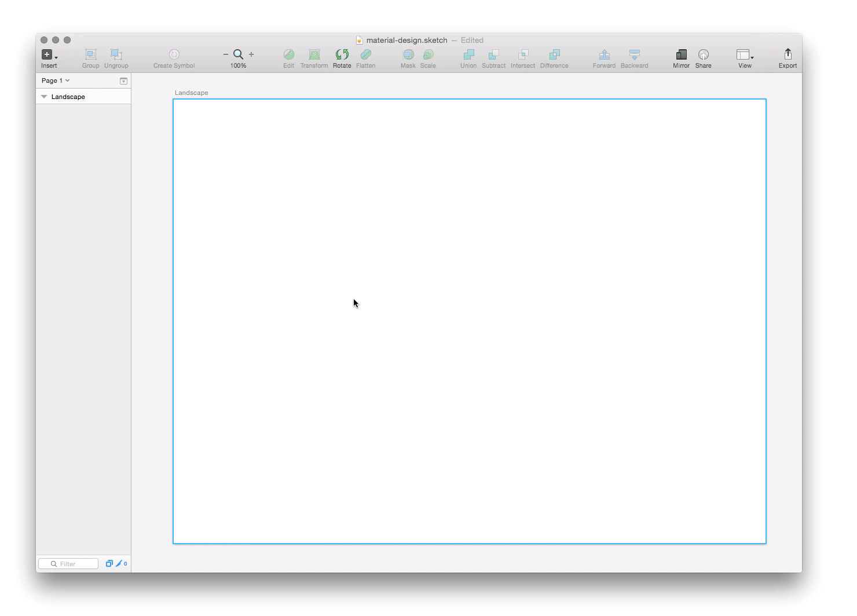Select the Landscape layer row

(x=83, y=97)
